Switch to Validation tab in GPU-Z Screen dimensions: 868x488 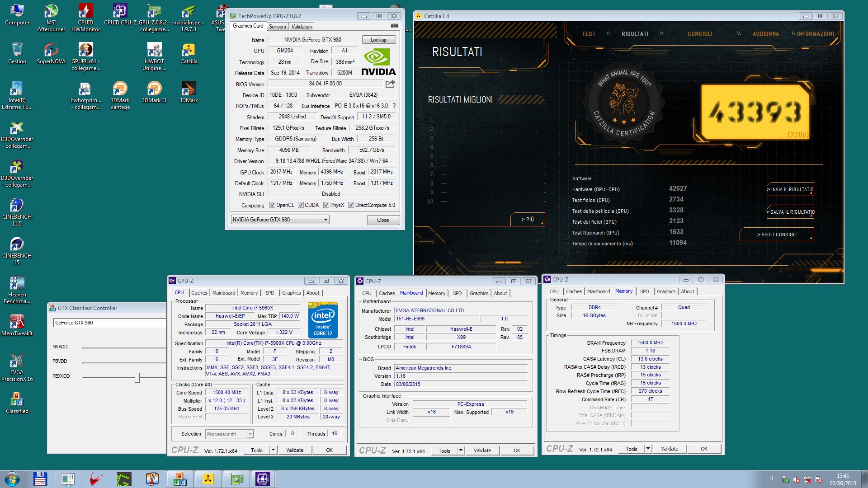click(302, 27)
